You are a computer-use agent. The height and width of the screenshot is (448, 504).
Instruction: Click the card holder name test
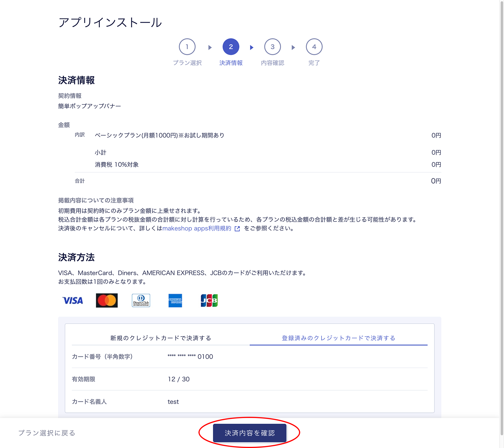coord(173,402)
